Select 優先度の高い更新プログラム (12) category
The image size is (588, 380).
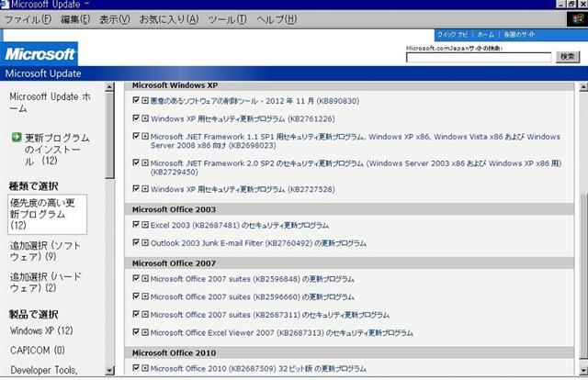(x=47, y=215)
